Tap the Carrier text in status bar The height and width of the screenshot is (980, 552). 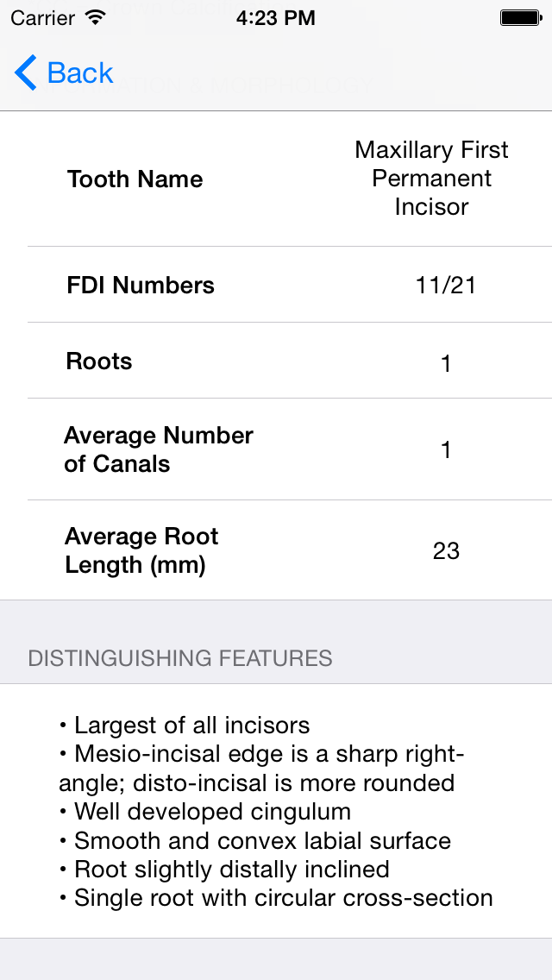tap(42, 18)
